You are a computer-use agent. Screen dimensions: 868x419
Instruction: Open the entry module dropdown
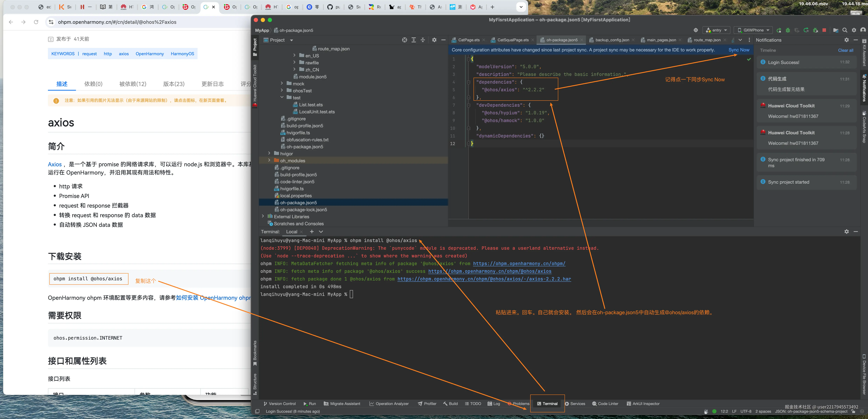coord(716,30)
